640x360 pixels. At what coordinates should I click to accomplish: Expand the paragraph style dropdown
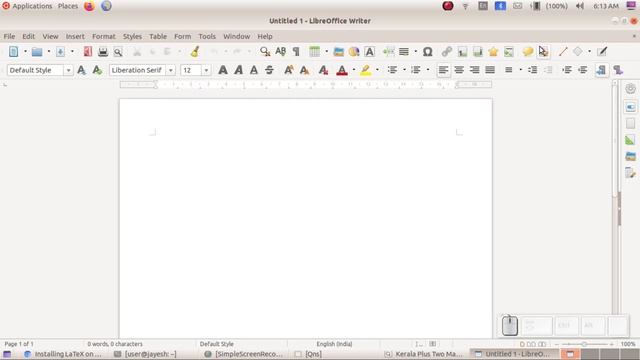[x=69, y=70]
